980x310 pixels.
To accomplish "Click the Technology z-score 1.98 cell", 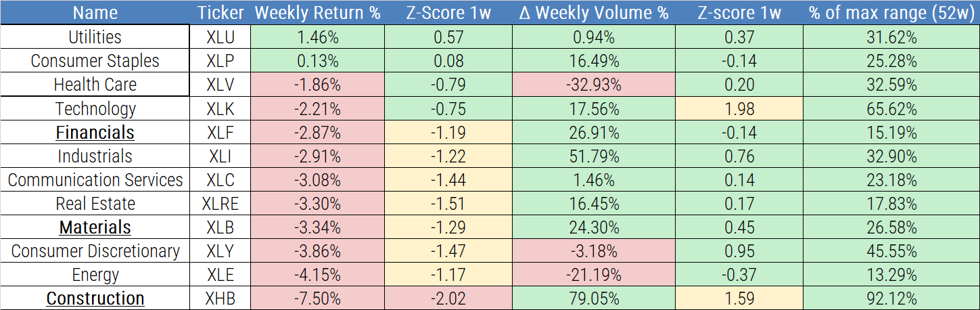I will pos(739,109).
